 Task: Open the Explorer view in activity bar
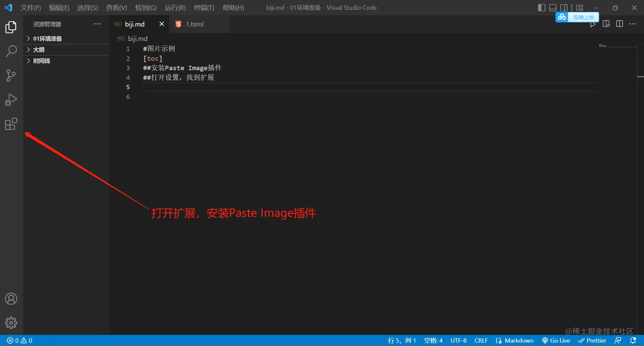11,27
